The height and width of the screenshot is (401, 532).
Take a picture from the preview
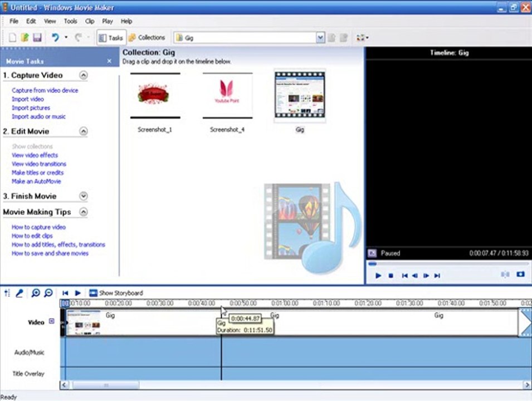tap(520, 274)
